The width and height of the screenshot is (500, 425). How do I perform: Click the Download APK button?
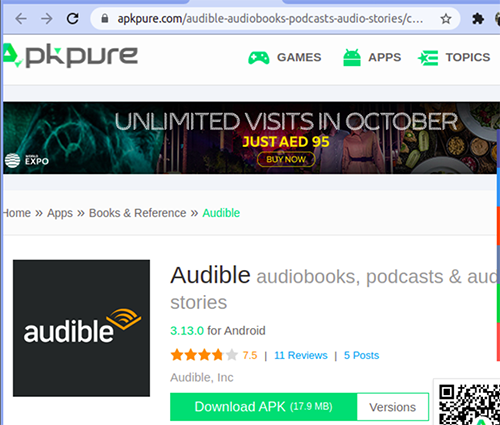(263, 407)
